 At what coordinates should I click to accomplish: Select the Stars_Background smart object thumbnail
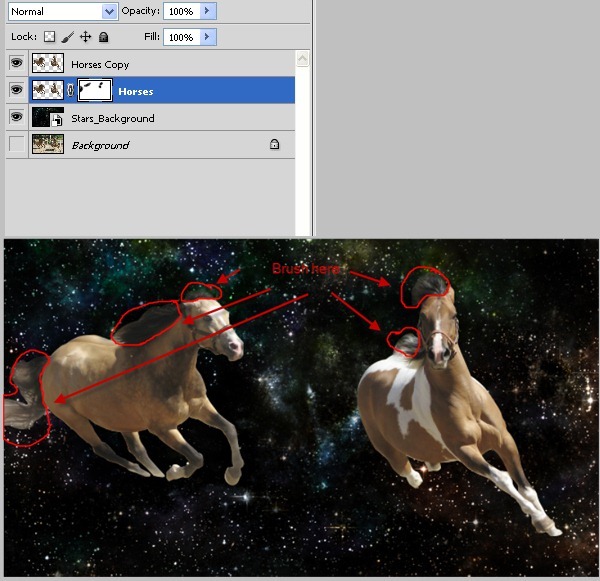click(x=48, y=117)
